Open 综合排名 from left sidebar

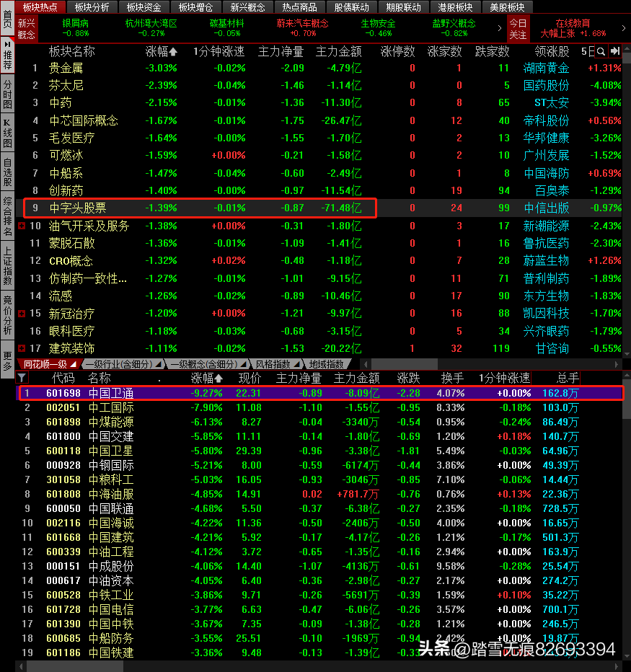pos(7,216)
